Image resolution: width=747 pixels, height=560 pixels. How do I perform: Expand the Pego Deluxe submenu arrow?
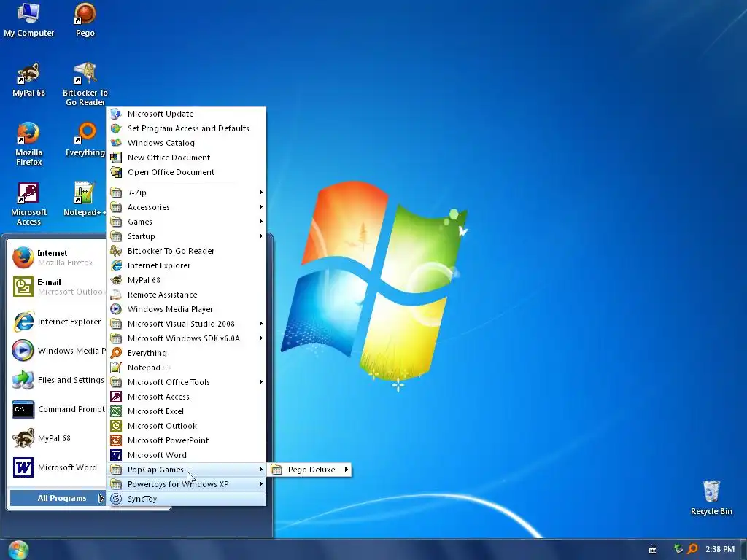click(346, 470)
